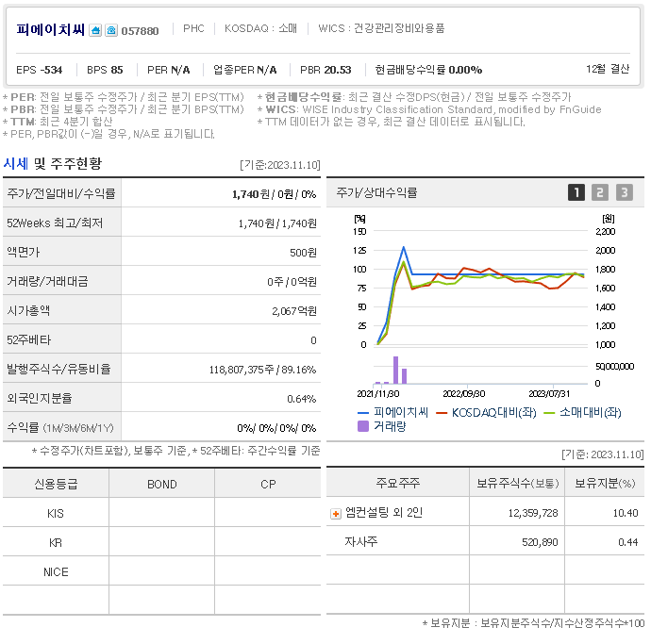Click the 주가/상대수익률 chart title
The height and width of the screenshot is (644, 651).
click(x=376, y=192)
